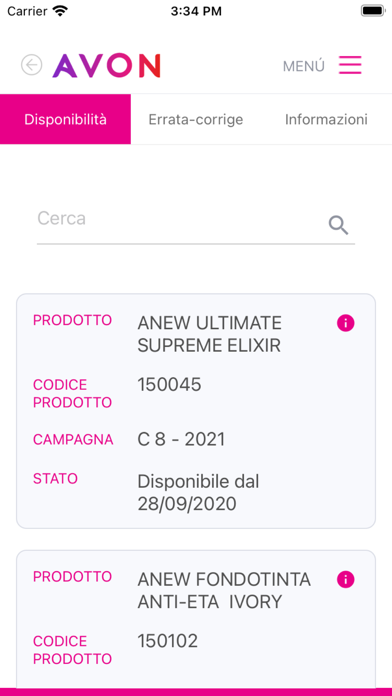Open info icon for ANEW FONDOTINTA ANTI-ETA IVORY
The height and width of the screenshot is (696, 392).
point(345,580)
